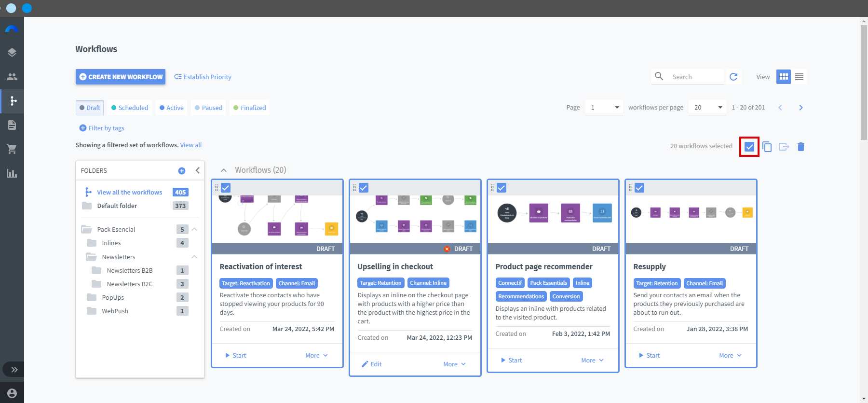Toggle the select-all workflows checkbox
The image size is (868, 403).
click(x=749, y=146)
